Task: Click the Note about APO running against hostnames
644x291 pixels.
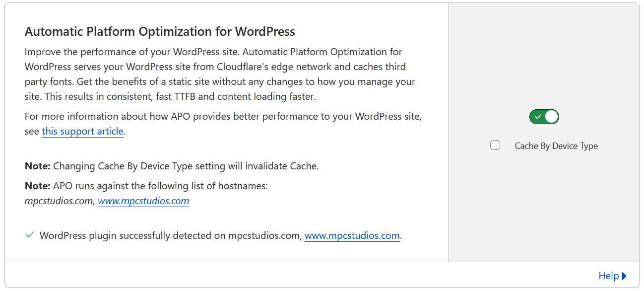Action: [x=146, y=186]
